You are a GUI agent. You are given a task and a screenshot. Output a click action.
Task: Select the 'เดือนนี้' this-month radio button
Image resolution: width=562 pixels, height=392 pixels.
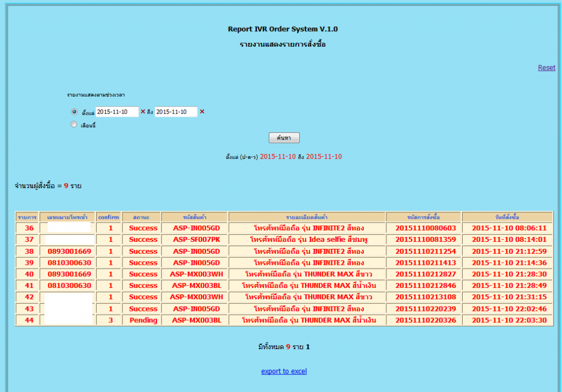pyautogui.click(x=74, y=124)
